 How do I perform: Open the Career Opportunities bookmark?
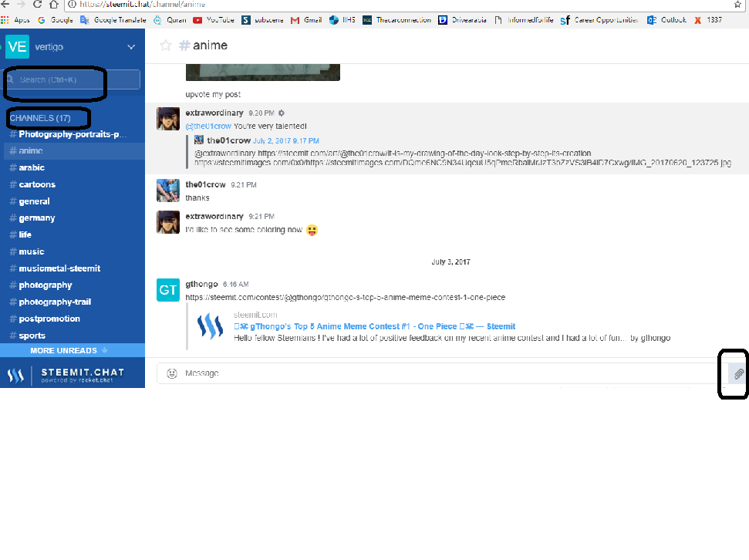599,20
